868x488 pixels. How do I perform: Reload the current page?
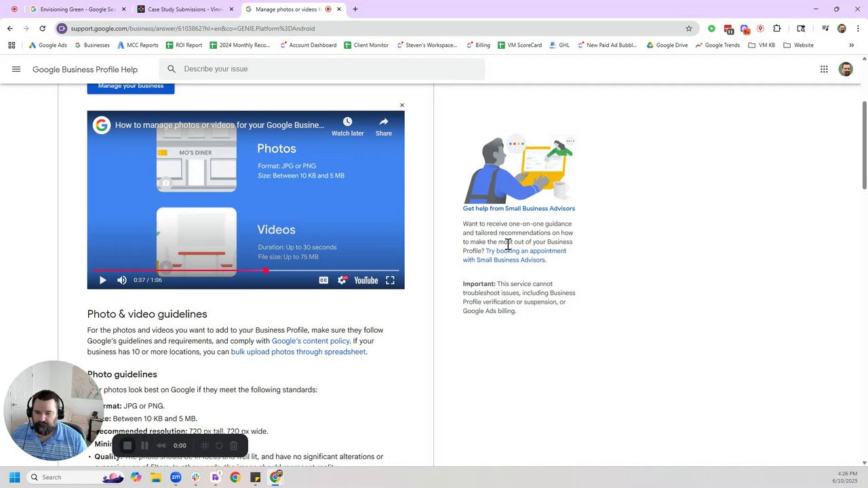tap(42, 28)
